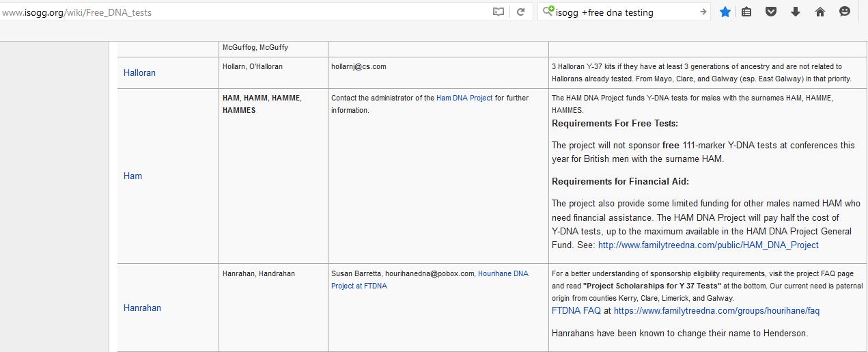The image size is (868, 352).
Task: Open familytreedna HAM_DNA_Project URL
Action: 708,245
